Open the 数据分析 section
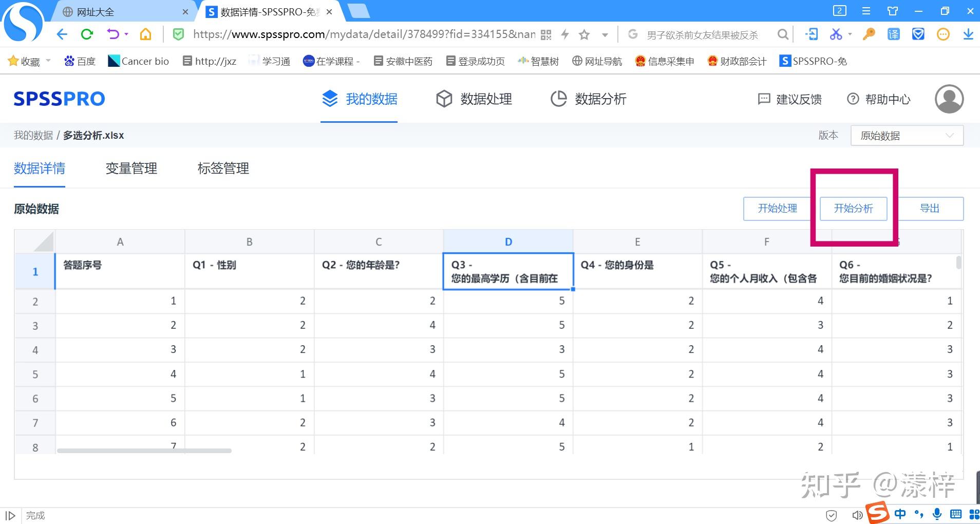This screenshot has height=524, width=980. (x=599, y=99)
